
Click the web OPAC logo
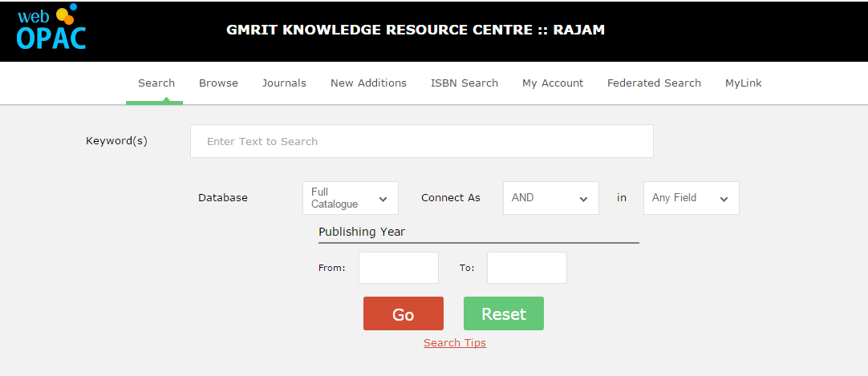coord(51,26)
